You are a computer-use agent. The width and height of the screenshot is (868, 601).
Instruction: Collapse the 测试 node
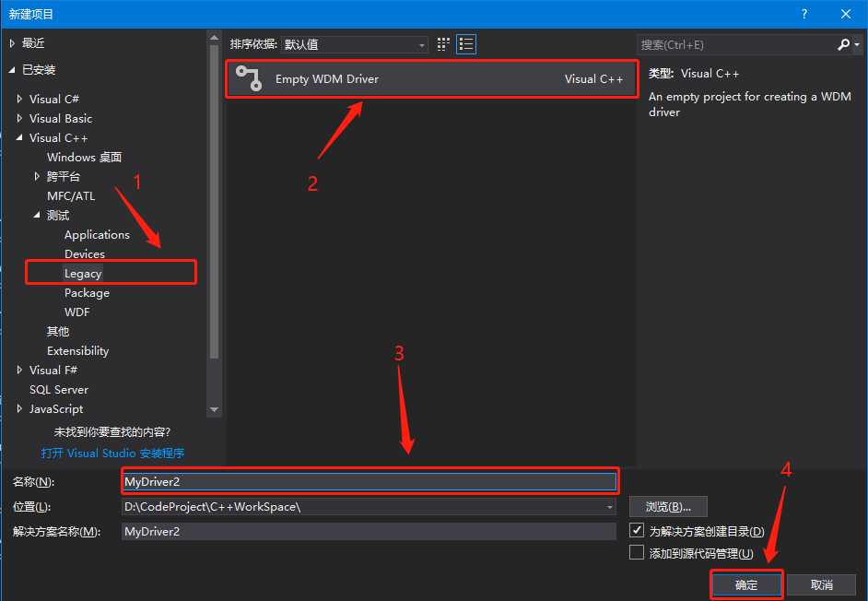(x=37, y=215)
